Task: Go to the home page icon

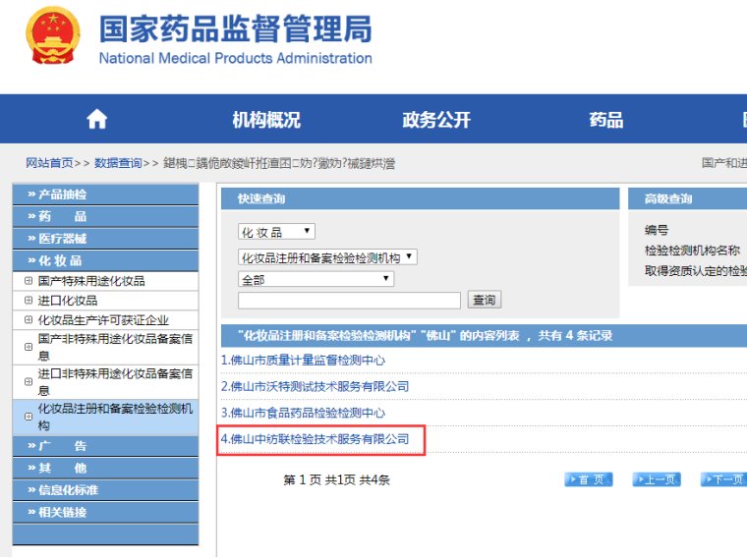Action: pos(96,119)
